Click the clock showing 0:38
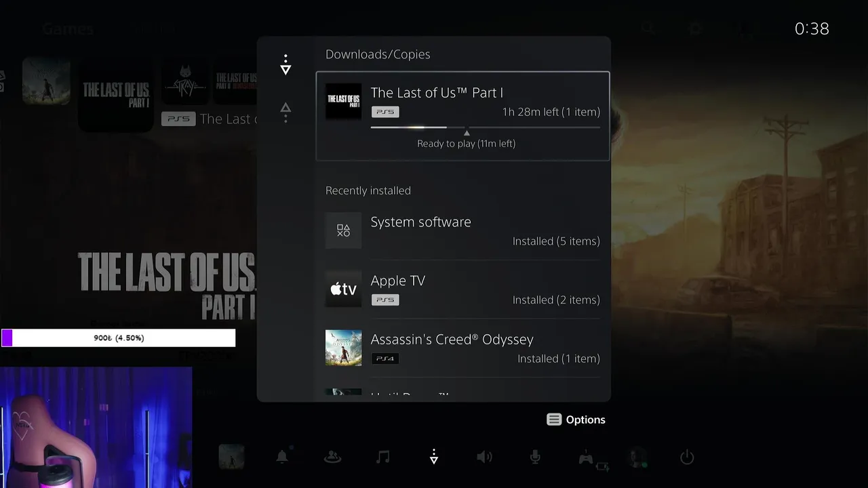868x488 pixels. (812, 28)
